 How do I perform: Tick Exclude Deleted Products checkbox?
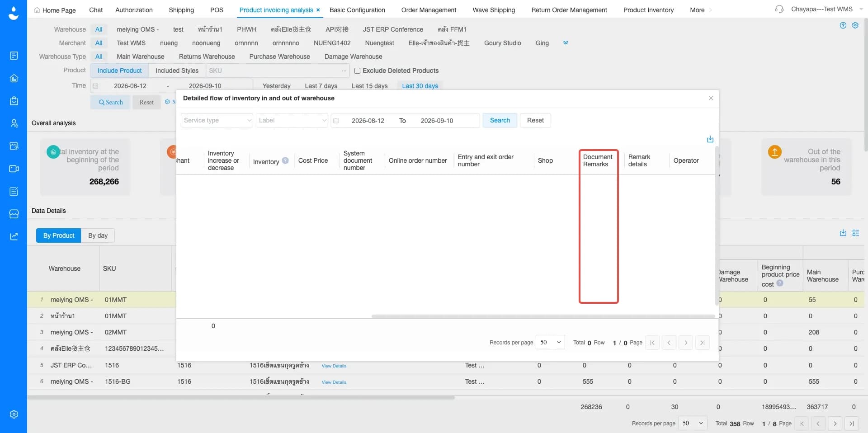click(357, 71)
